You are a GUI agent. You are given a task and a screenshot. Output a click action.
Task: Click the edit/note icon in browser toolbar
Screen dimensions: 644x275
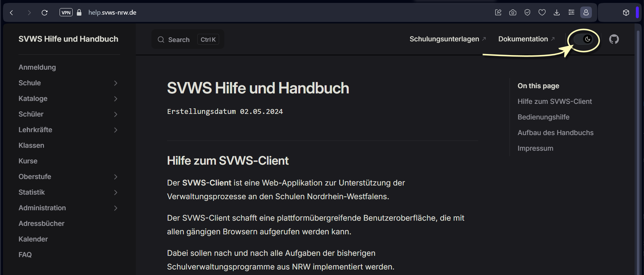coord(498,12)
